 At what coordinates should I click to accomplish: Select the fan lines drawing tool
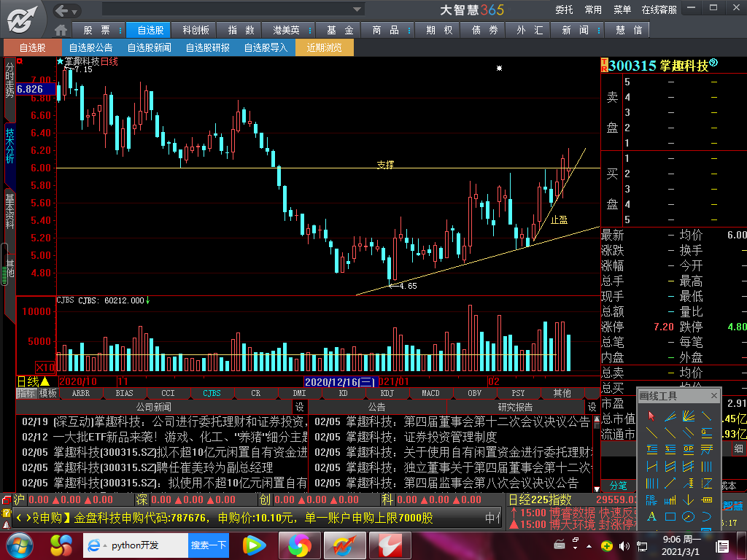689,416
